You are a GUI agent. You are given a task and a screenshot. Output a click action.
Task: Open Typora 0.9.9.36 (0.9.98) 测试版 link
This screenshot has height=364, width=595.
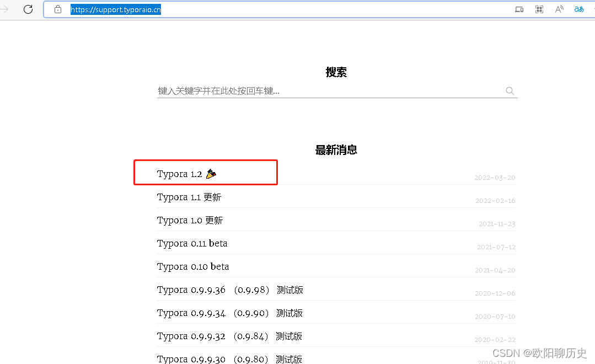[230, 290]
